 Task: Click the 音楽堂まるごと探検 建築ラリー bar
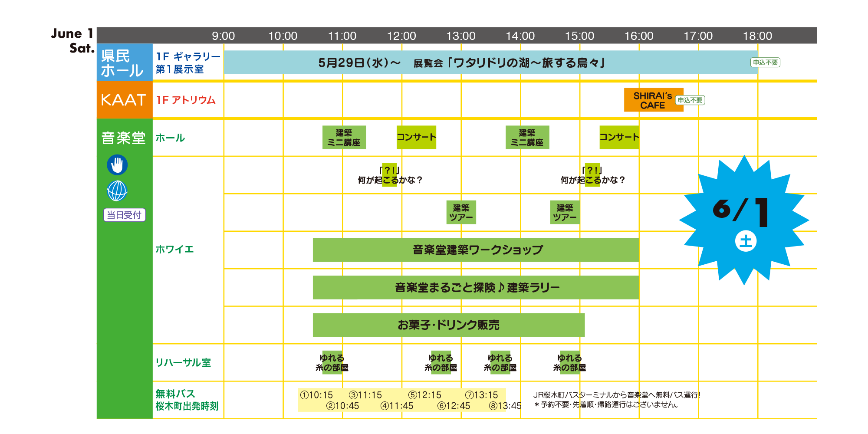[476, 287]
